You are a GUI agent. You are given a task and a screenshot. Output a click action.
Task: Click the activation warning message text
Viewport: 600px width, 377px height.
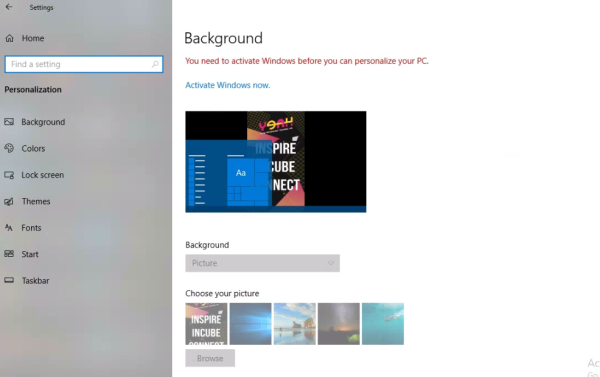(x=307, y=61)
